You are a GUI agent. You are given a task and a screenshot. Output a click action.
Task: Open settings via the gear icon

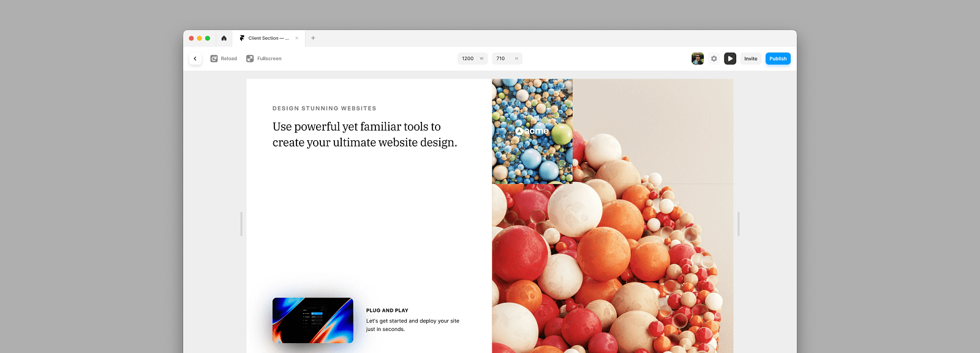714,59
